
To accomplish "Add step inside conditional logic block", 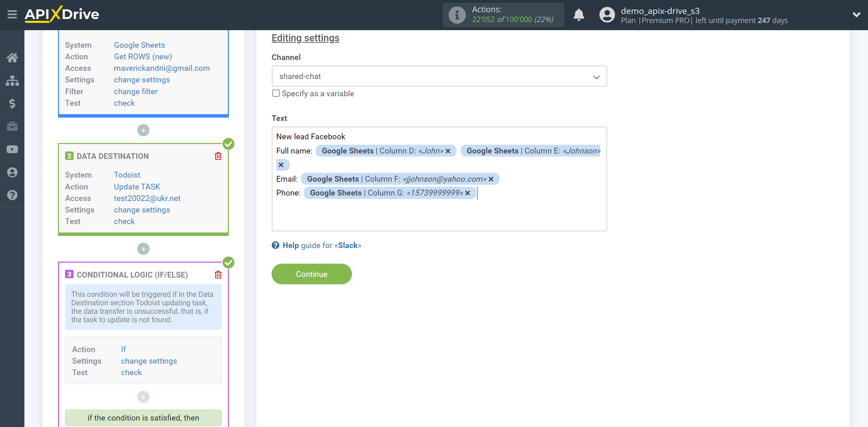I will coord(143,397).
